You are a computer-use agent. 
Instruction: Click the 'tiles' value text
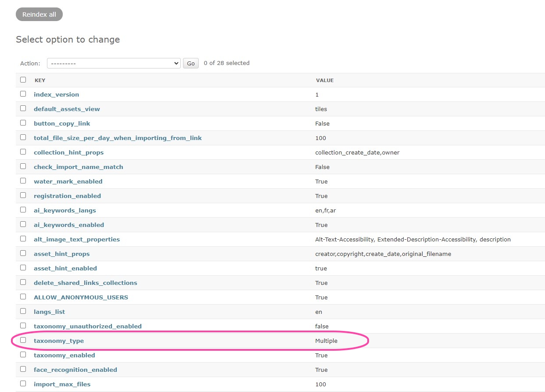pyautogui.click(x=321, y=109)
